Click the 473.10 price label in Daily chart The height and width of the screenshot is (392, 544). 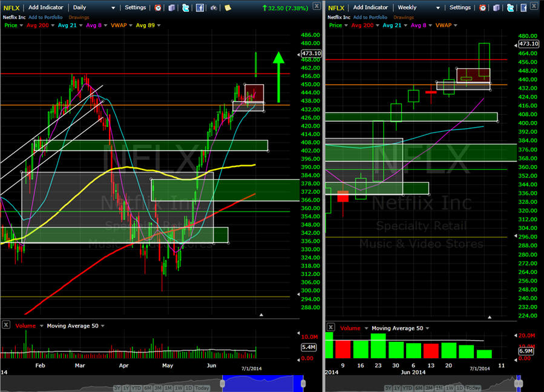tap(311, 53)
